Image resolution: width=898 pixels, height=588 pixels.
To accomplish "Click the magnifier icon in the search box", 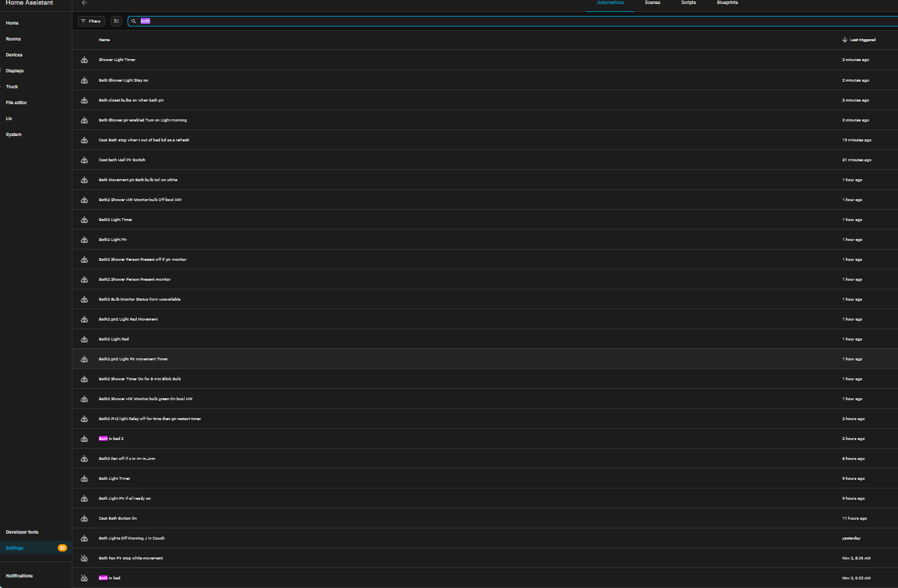I will click(134, 21).
